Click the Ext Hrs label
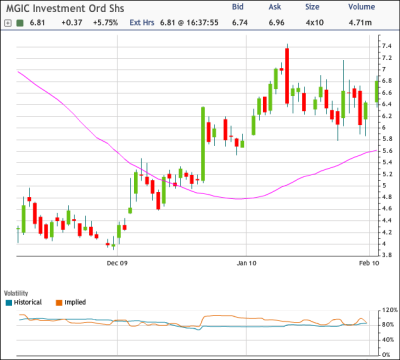Viewport: 400px width, 360px height. [142, 23]
